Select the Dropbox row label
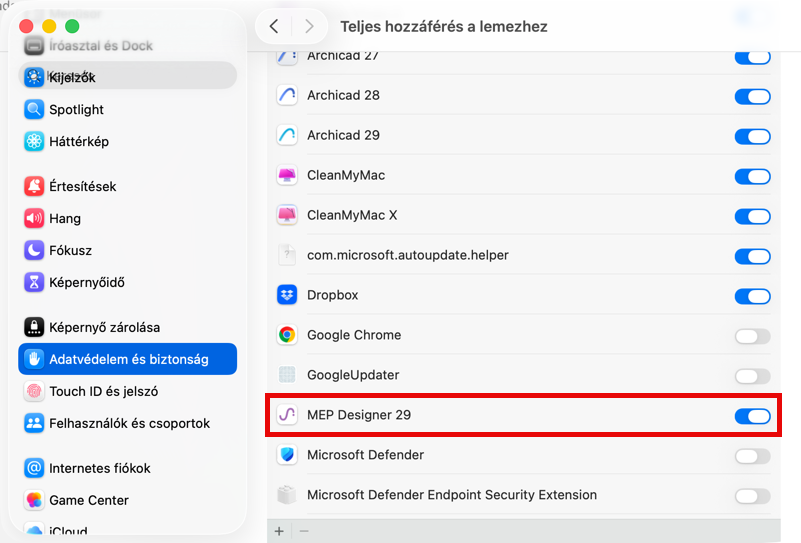The width and height of the screenshot is (801, 543). coord(333,295)
